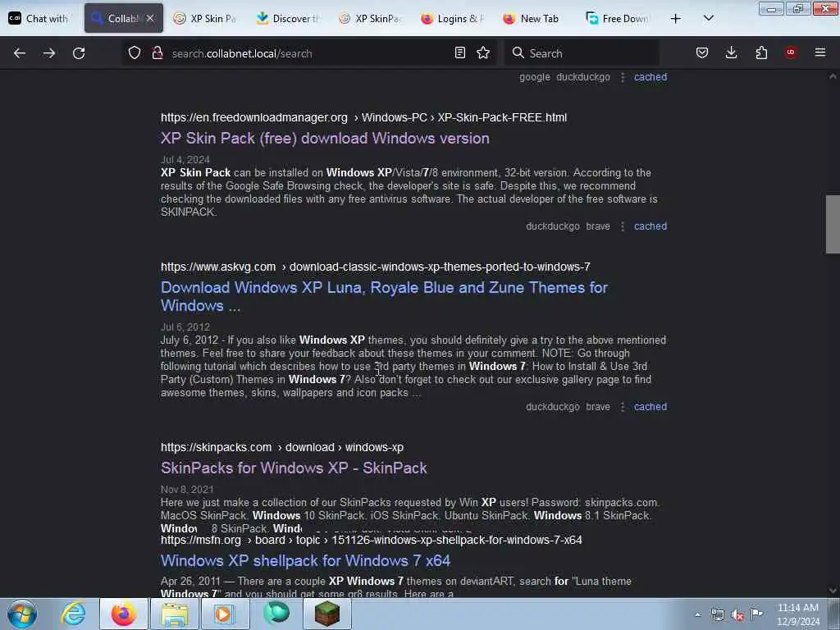
Task: Open XP Skin Pack (free) download result
Action: (x=325, y=138)
